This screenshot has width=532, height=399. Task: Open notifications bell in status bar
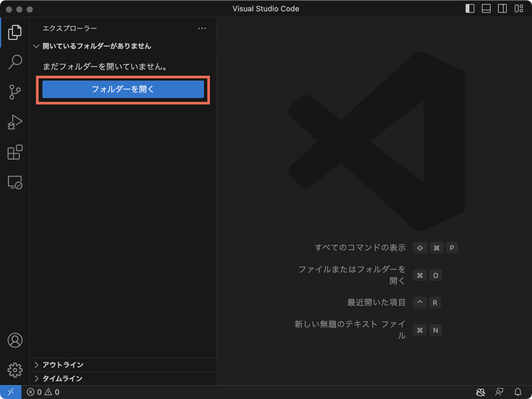point(518,392)
